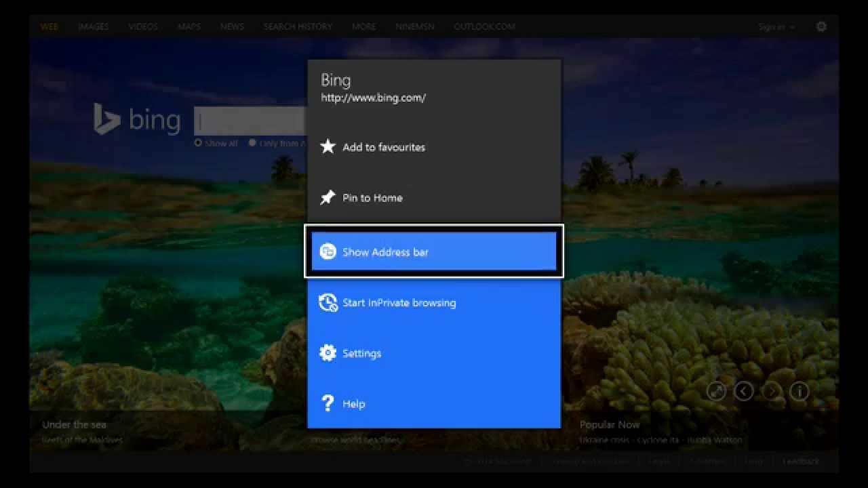
Task: Select Show Address bar option
Action: (x=434, y=251)
